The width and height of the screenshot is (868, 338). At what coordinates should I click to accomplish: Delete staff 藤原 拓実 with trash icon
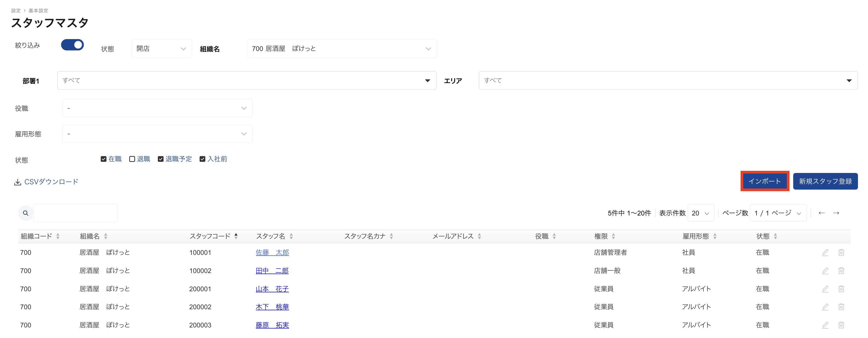click(841, 325)
